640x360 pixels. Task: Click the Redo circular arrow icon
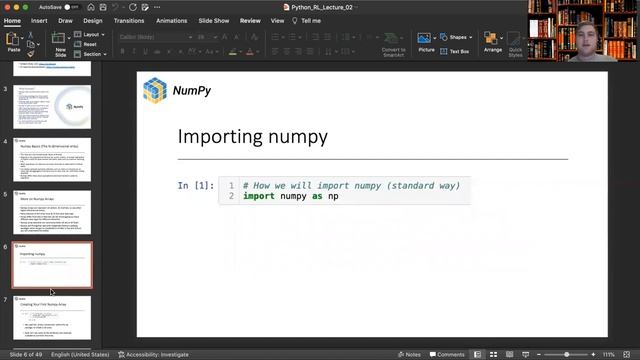(133, 7)
